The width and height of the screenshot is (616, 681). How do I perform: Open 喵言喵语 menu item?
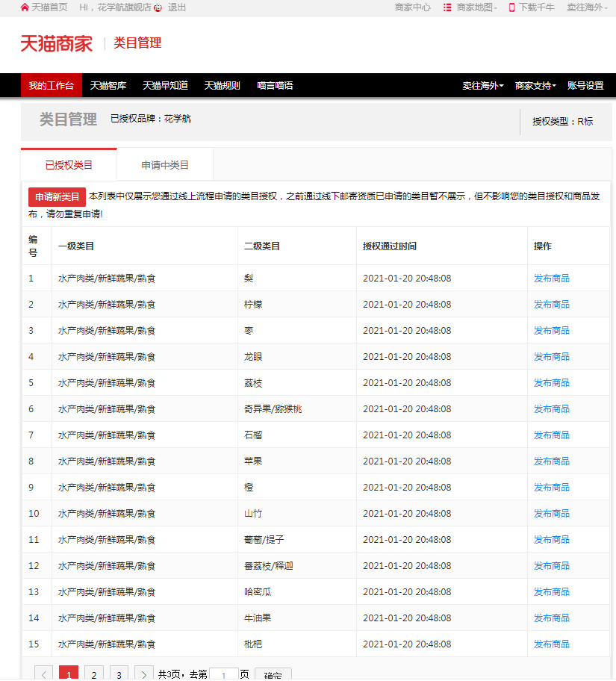[275, 86]
